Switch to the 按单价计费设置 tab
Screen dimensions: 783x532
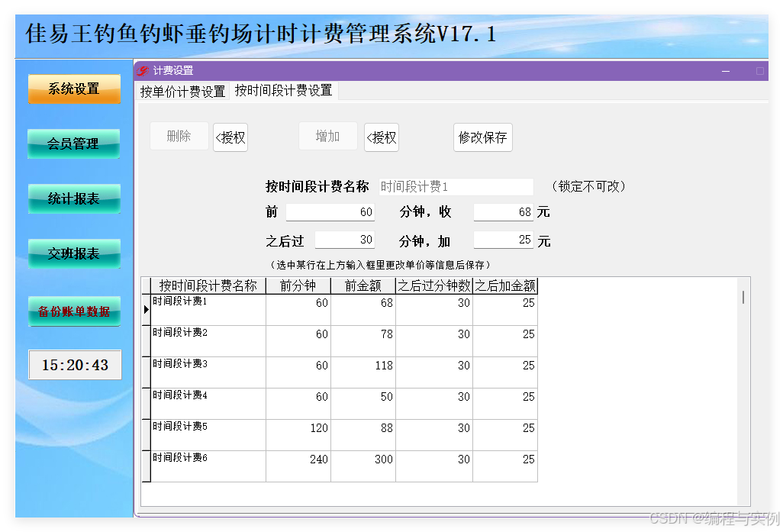click(182, 92)
